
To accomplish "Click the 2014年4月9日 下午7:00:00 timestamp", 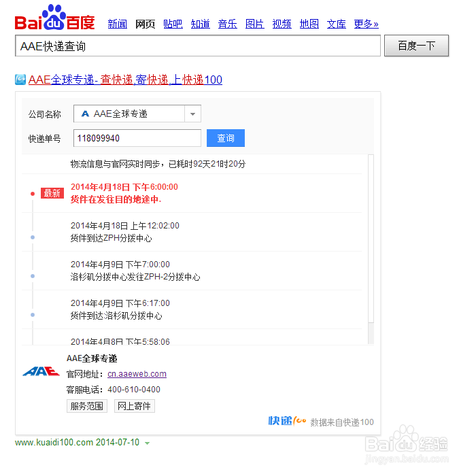I will pyautogui.click(x=120, y=265).
